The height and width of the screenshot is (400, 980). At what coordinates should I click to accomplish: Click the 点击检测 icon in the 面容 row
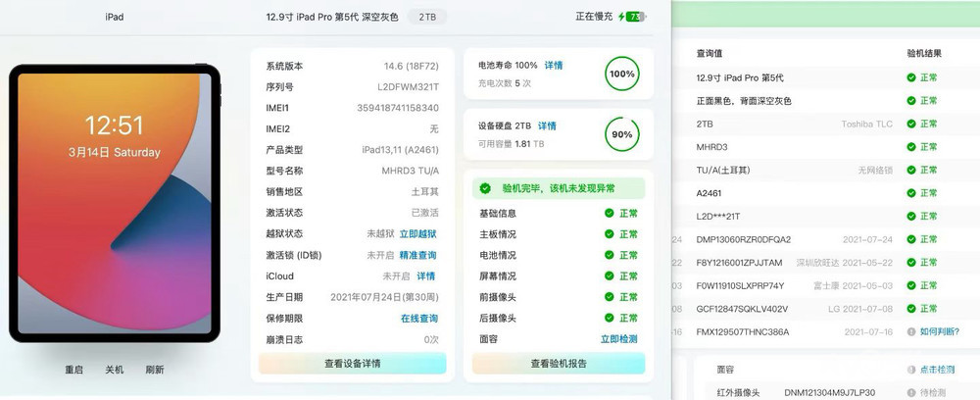pos(911,371)
